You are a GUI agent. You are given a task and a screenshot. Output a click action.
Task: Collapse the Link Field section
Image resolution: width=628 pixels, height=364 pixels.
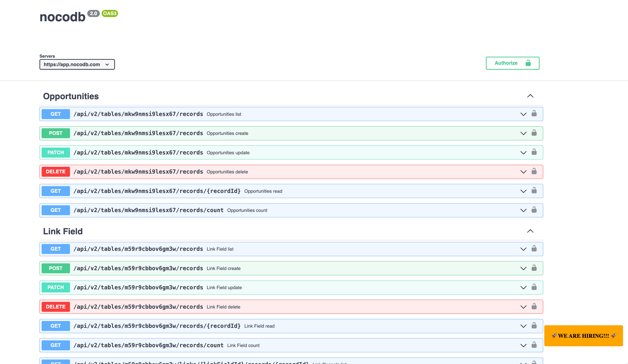pos(530,231)
